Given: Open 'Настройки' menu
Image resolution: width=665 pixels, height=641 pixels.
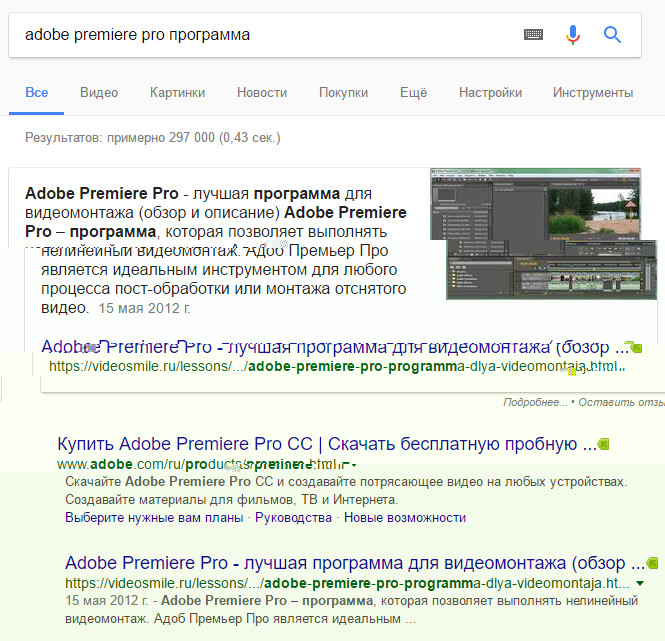Looking at the screenshot, I should [x=490, y=92].
